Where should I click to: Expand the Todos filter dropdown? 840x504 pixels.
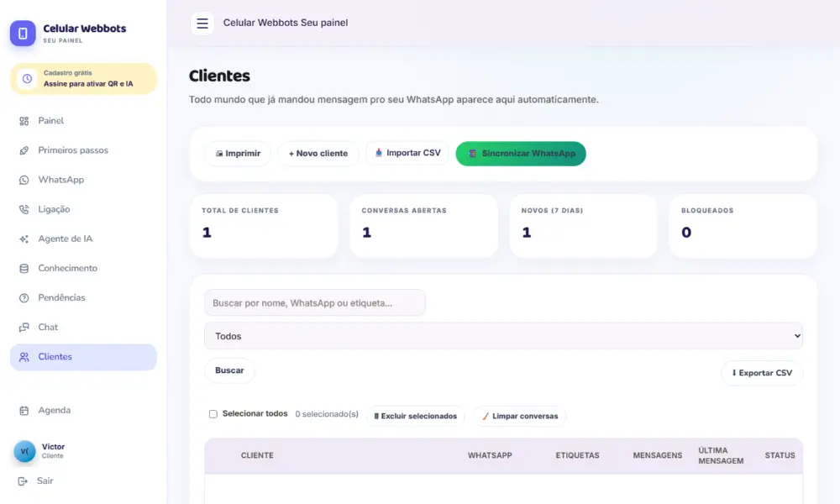(x=503, y=336)
